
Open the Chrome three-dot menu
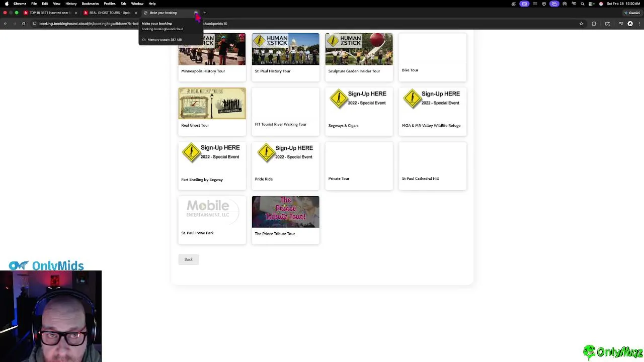pos(638,24)
